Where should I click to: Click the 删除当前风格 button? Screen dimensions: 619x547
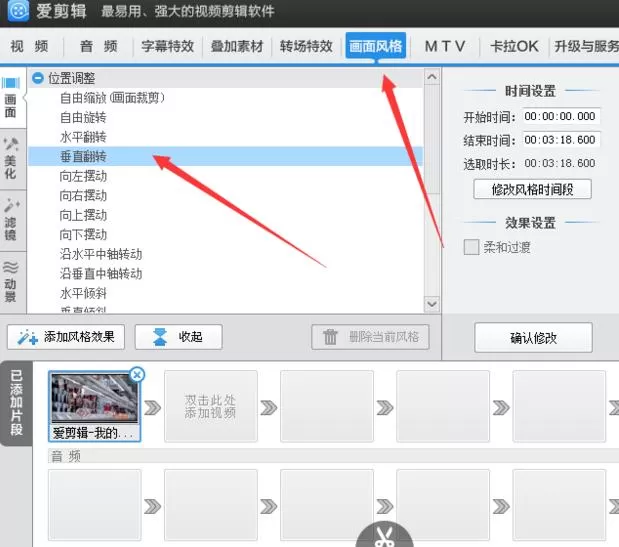click(370, 337)
